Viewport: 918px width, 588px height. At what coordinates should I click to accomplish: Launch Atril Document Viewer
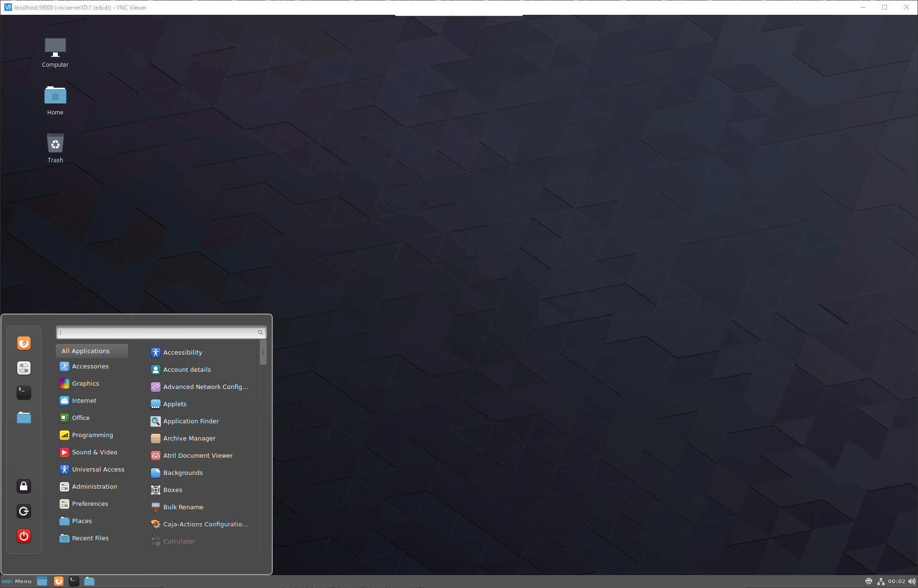(x=198, y=455)
